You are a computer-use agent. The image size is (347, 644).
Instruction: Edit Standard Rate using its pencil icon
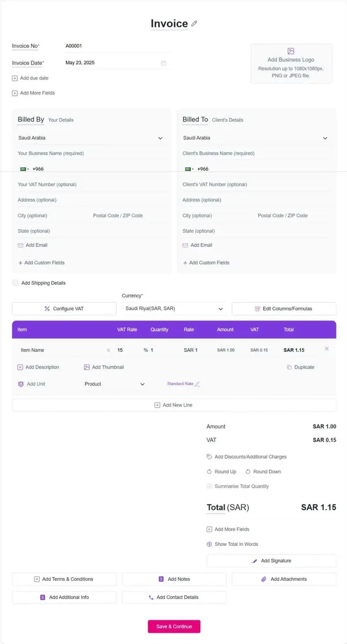click(x=197, y=384)
